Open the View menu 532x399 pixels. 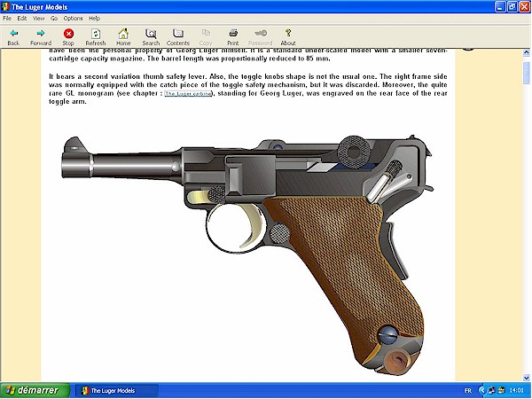coord(38,19)
